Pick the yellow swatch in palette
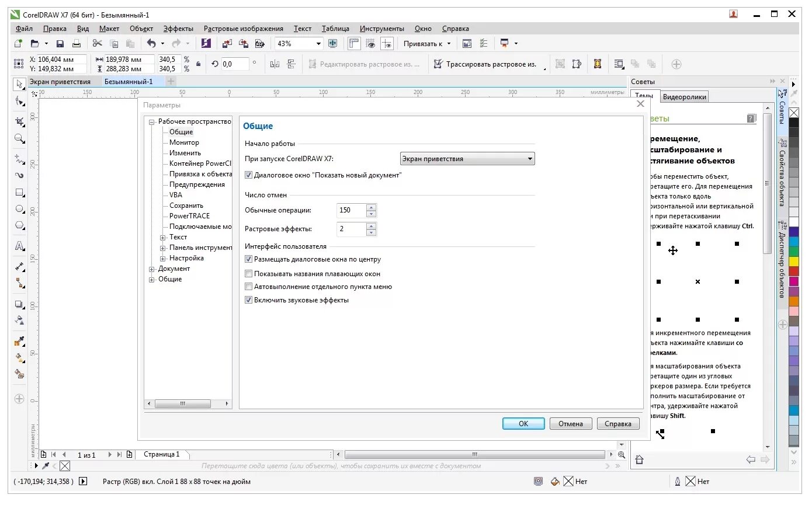The height and width of the screenshot is (505, 812). coord(794,262)
